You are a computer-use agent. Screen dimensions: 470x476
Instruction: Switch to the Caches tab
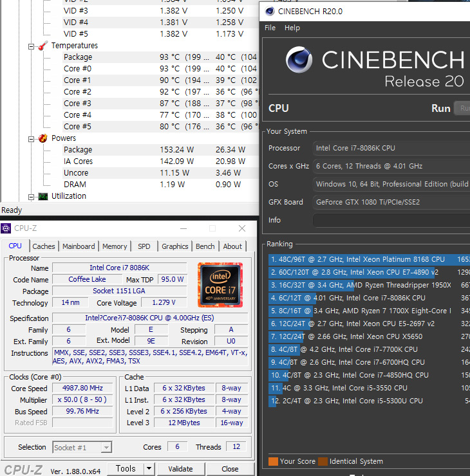[44, 246]
